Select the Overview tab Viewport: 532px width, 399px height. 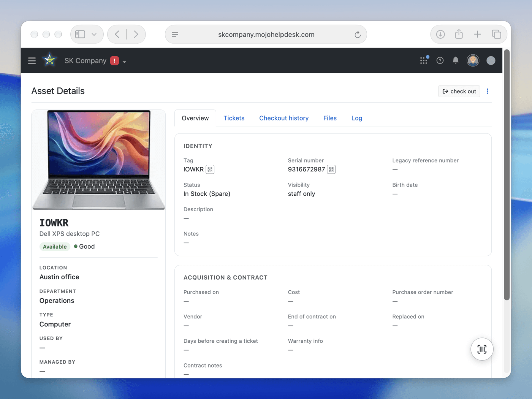(x=195, y=118)
